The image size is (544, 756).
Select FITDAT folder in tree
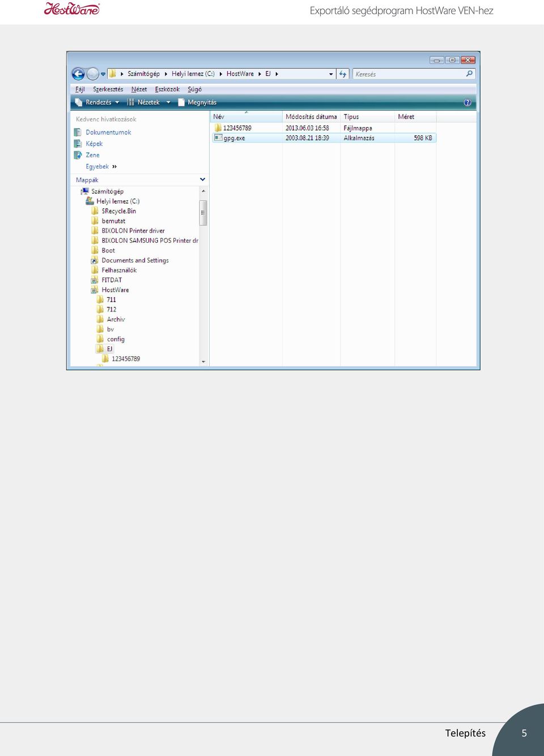point(112,280)
